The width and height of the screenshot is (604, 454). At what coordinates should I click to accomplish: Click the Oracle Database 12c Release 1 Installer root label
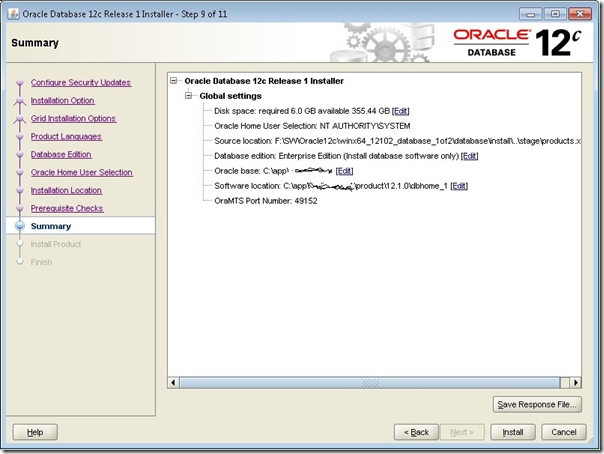[x=264, y=81]
